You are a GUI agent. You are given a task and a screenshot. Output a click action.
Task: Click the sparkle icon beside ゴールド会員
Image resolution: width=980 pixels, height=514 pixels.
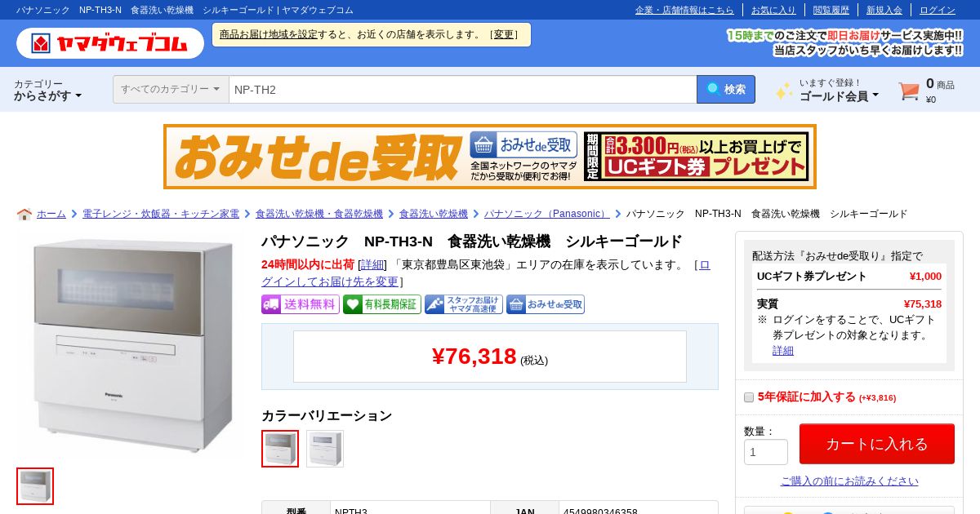[x=784, y=91]
